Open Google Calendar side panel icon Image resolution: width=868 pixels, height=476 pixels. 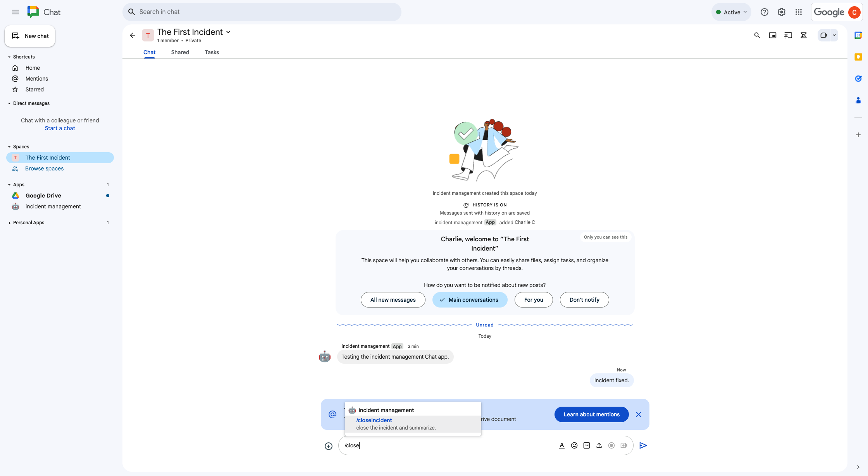tap(858, 35)
